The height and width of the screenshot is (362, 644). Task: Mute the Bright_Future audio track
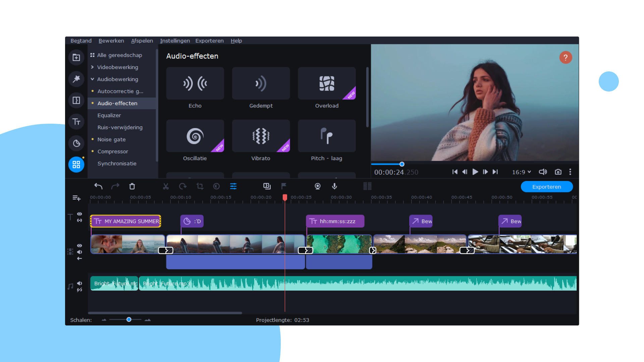click(x=79, y=283)
